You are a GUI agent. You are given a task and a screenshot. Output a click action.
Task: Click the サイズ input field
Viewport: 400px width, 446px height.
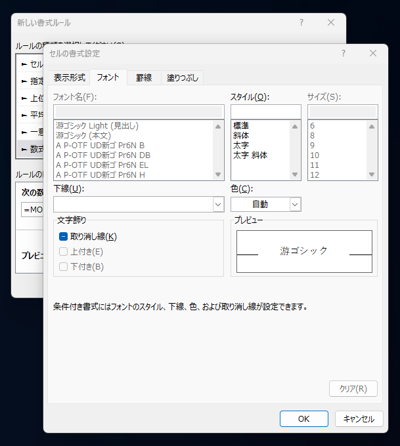343,112
